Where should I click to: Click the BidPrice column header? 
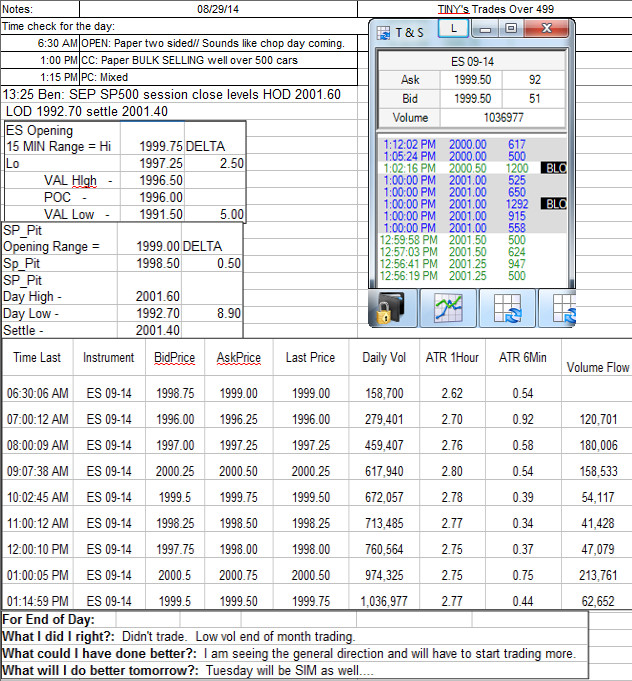pyautogui.click(x=175, y=357)
